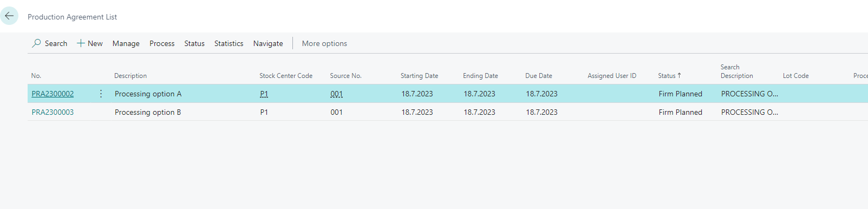Expand the Statistics menu
This screenshot has width=868, height=209.
(229, 43)
